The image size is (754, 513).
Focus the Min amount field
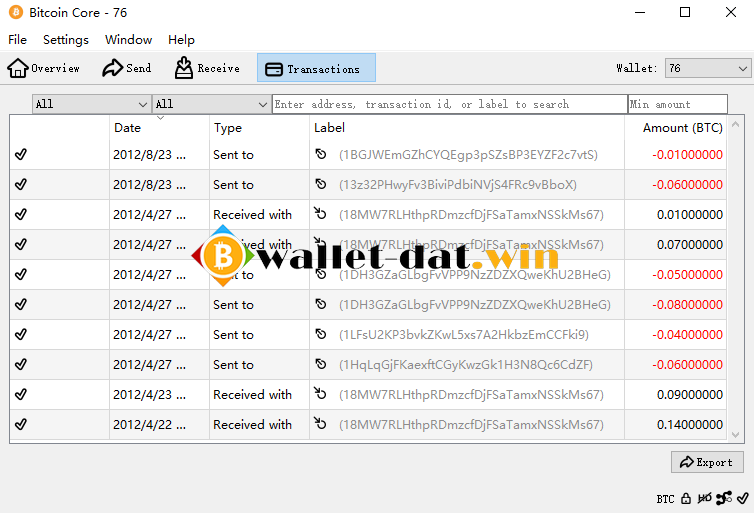[678, 104]
